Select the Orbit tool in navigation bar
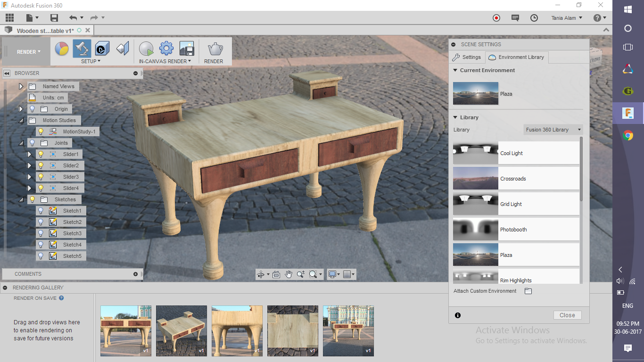Image resolution: width=644 pixels, height=362 pixels. click(261, 274)
